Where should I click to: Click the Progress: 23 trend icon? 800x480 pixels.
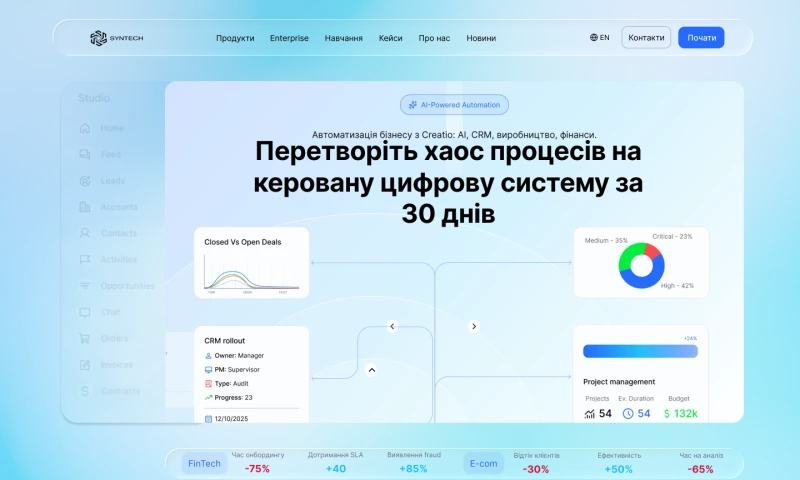tap(208, 397)
